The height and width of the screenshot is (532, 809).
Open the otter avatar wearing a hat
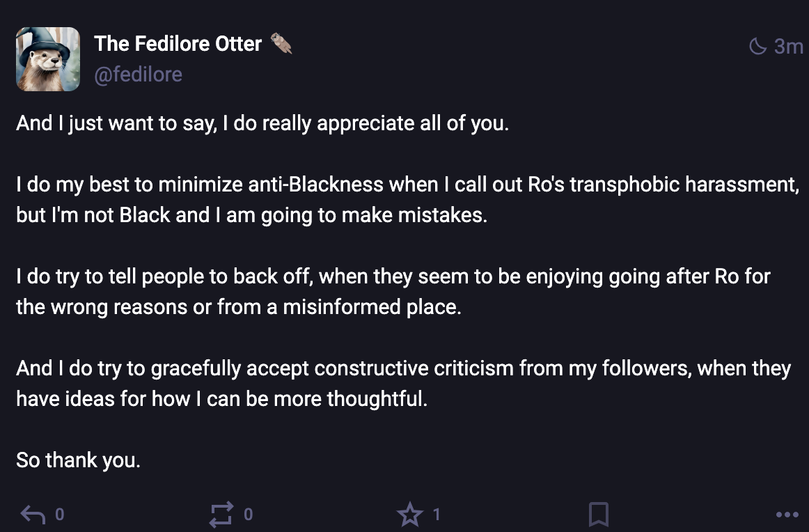pyautogui.click(x=48, y=59)
